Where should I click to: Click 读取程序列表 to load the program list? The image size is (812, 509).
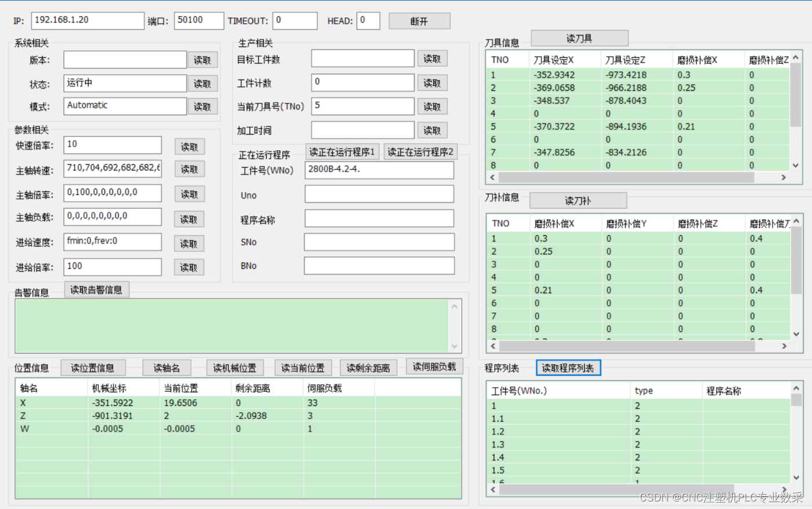click(x=568, y=368)
